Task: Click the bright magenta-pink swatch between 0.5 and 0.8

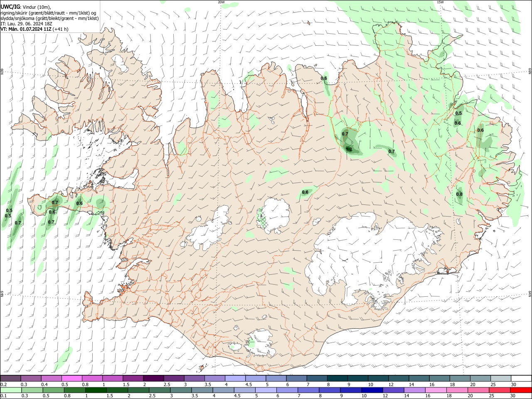Action: [72, 379]
